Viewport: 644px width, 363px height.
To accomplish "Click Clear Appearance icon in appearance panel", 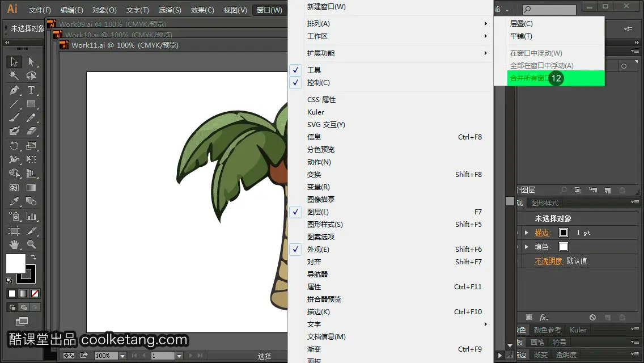I will click(592, 318).
